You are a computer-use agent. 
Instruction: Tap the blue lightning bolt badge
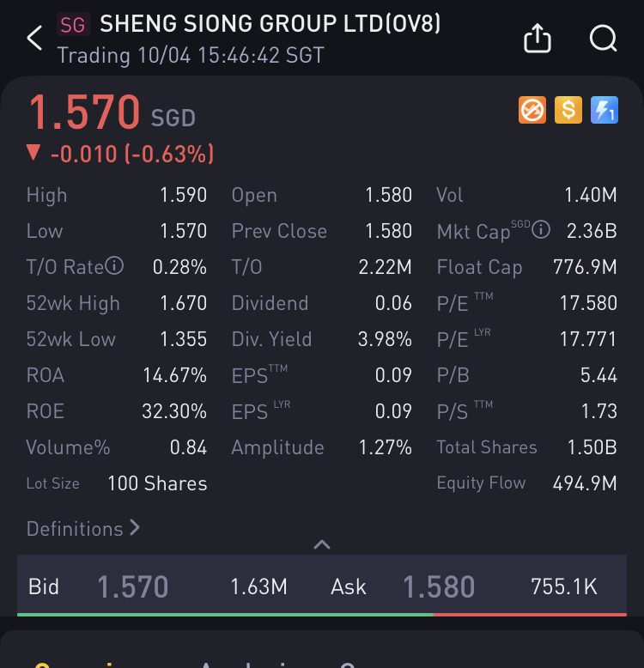(x=604, y=110)
